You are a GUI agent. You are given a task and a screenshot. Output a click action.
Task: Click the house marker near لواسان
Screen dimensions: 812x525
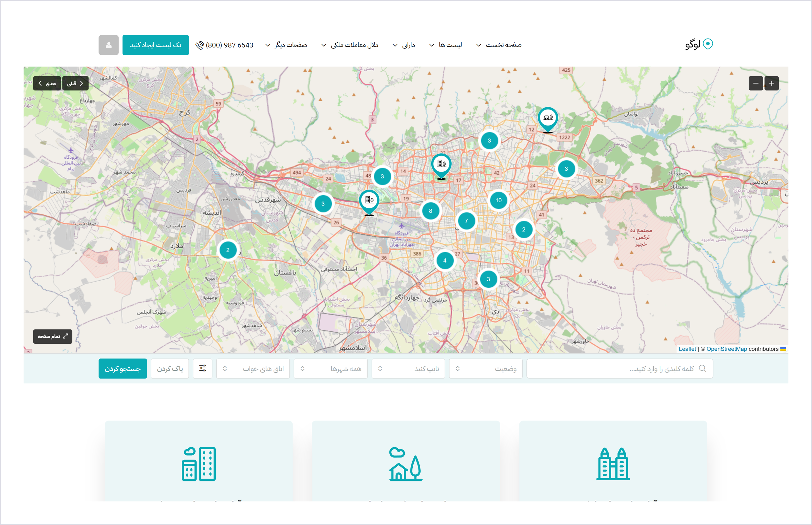click(548, 119)
